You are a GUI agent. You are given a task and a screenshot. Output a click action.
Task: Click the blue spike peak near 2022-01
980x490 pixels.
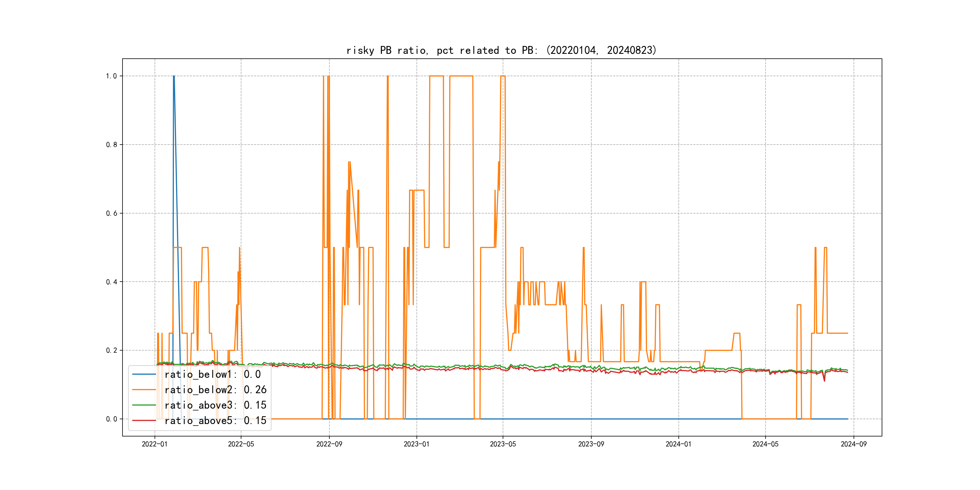[x=174, y=77]
